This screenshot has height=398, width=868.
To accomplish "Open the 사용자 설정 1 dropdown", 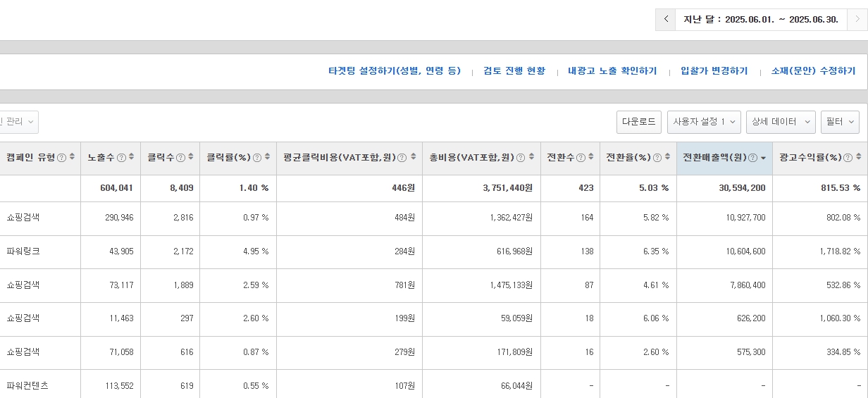I will (x=703, y=122).
